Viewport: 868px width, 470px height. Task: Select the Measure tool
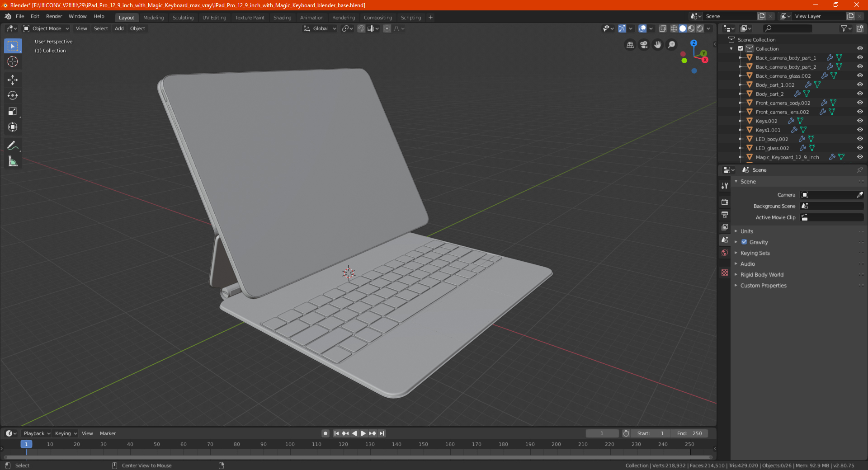13,161
